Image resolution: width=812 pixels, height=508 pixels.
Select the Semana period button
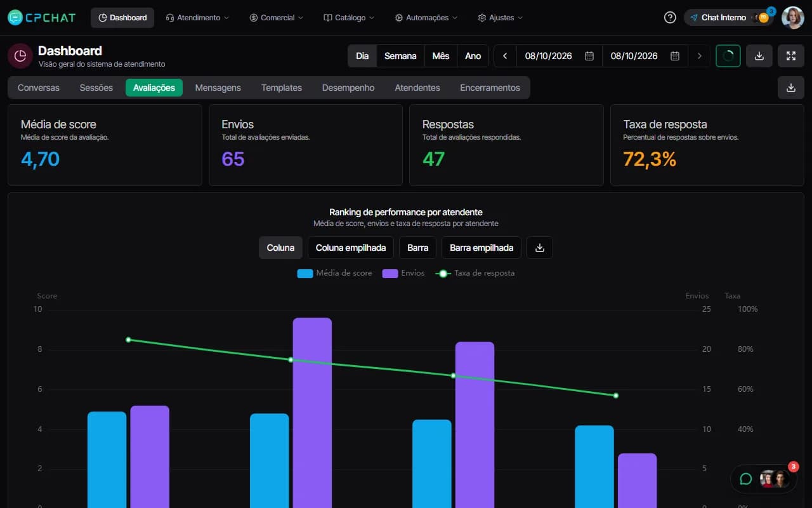tap(400, 56)
